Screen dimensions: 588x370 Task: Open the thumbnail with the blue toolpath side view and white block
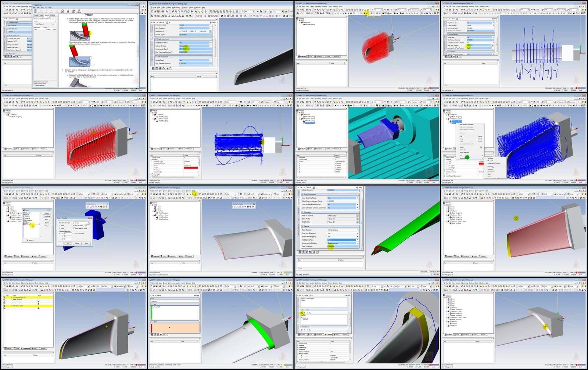tap(221, 139)
